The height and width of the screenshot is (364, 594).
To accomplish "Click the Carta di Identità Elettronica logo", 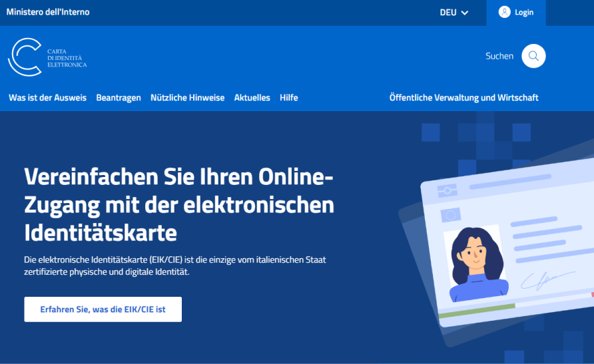I will pos(47,57).
